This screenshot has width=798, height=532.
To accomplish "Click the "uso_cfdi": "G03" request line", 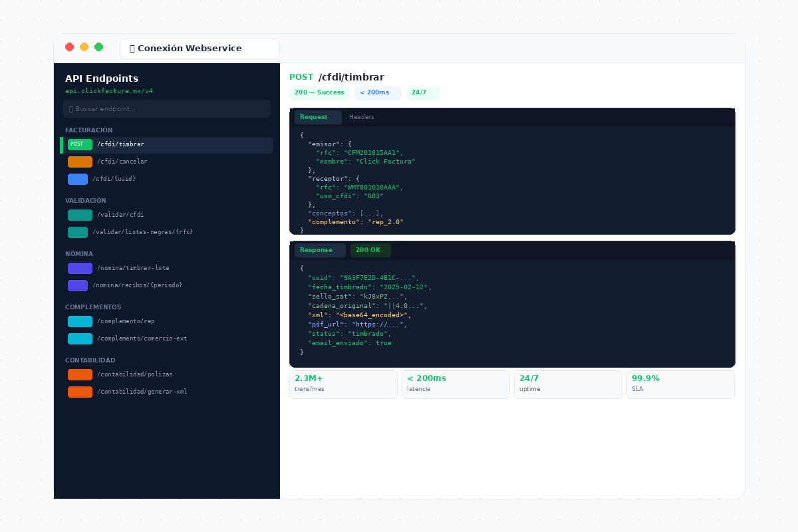I will click(x=350, y=196).
